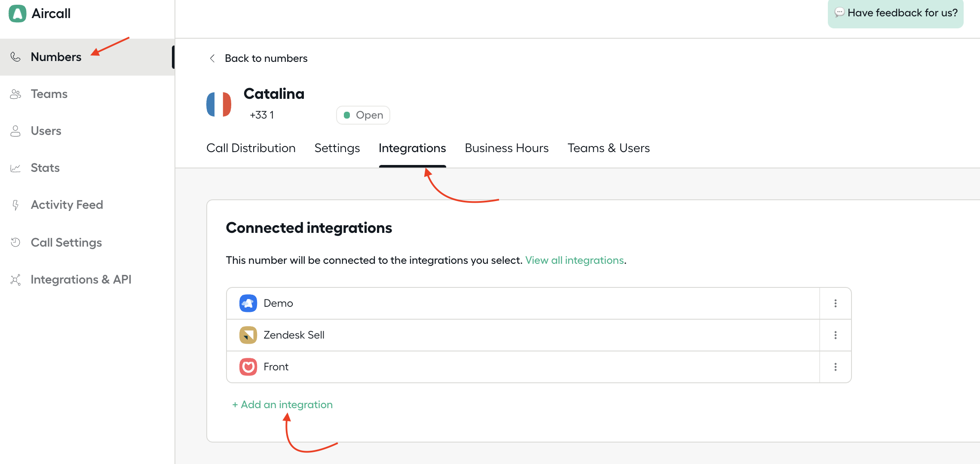Switch to the Settings tab
This screenshot has height=464, width=980.
tap(337, 148)
